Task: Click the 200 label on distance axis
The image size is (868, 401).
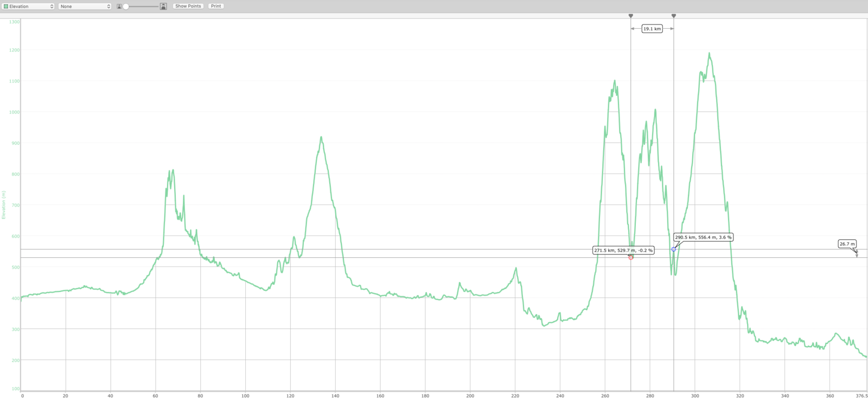Action: pyautogui.click(x=470, y=396)
